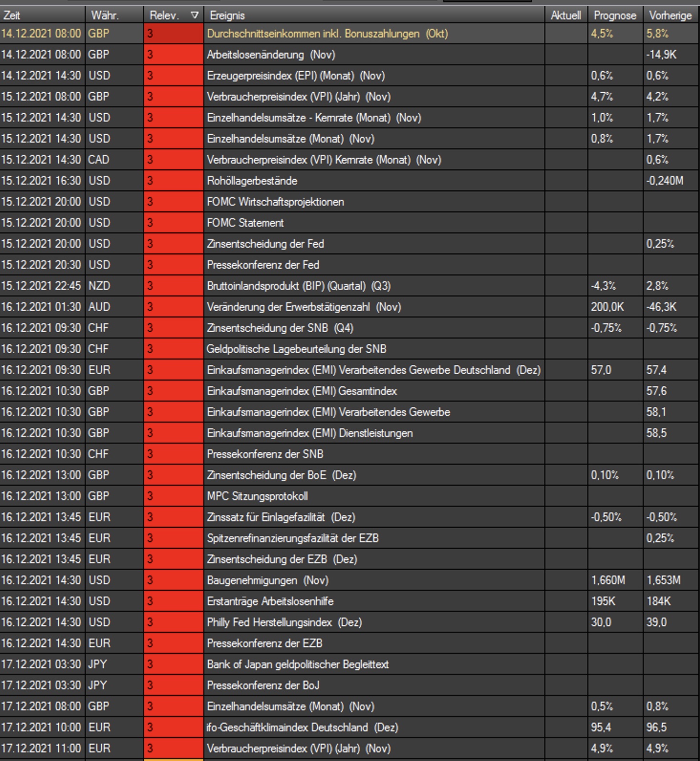The height and width of the screenshot is (761, 700).
Task: Select Bank of Japan geldpolitischer Begleittext row
Action: pos(298,664)
